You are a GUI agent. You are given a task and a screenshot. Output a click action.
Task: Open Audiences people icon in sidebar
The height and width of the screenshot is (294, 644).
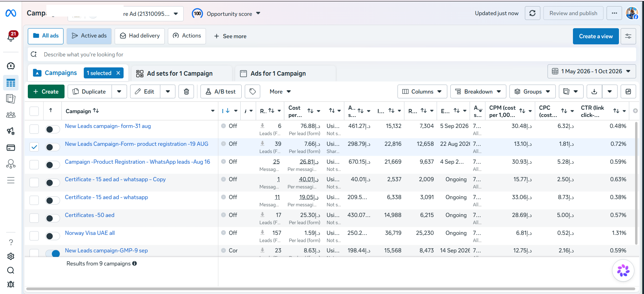coord(11,115)
